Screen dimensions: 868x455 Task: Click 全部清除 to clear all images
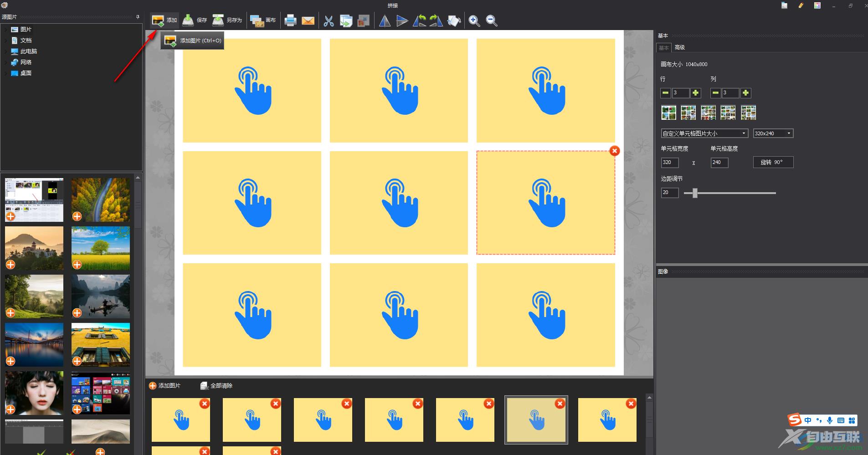216,386
